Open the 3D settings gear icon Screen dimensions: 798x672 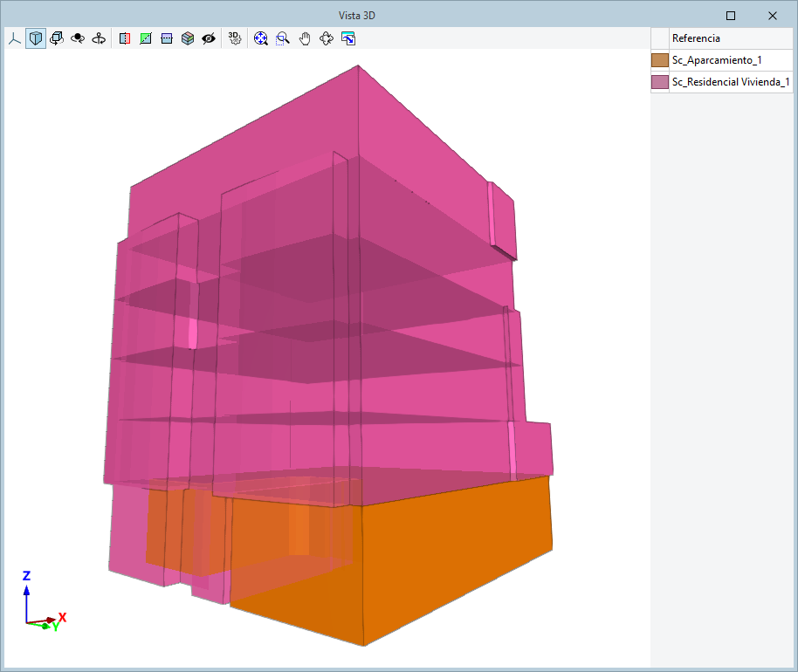pos(234,38)
